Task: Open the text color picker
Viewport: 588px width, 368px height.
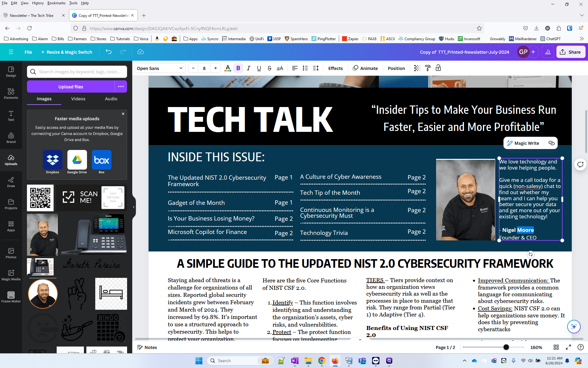Action: tap(228, 68)
